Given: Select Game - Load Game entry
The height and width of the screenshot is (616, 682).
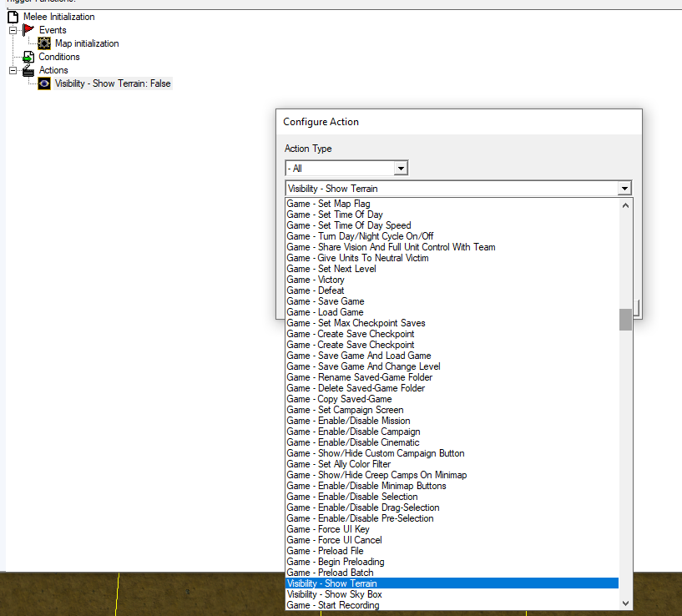Looking at the screenshot, I should coord(452,312).
